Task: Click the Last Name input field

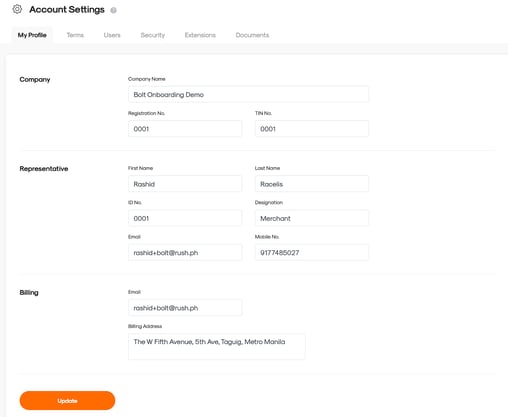Action: (x=312, y=184)
